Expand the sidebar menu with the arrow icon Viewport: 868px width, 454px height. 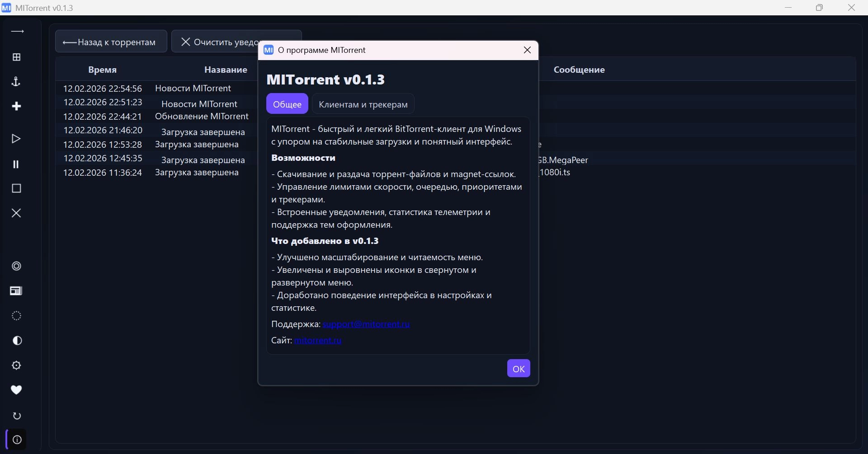point(17,32)
